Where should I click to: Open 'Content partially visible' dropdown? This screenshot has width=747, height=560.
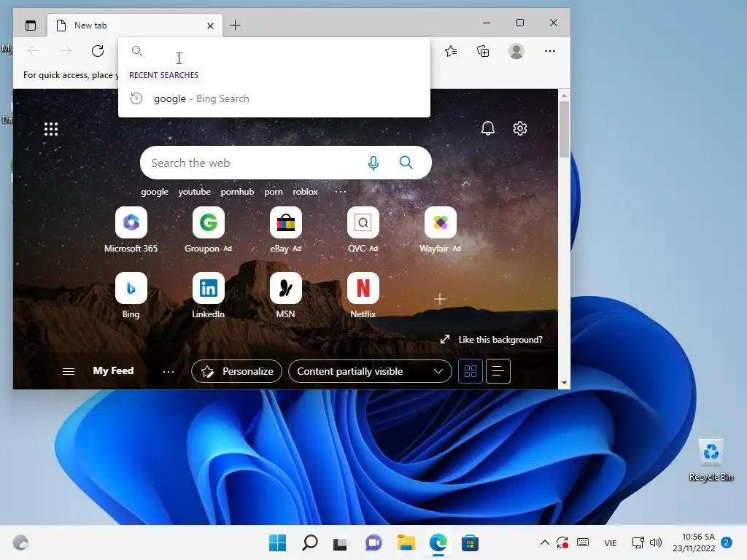(370, 371)
